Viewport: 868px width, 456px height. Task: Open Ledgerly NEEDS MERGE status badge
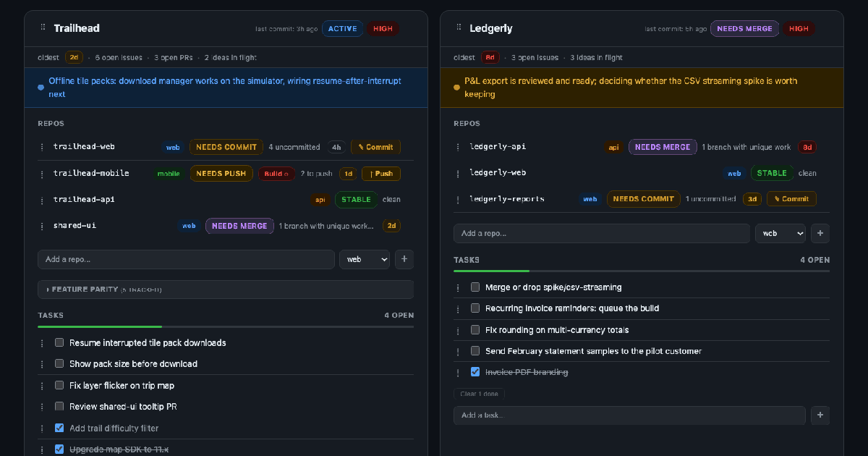pyautogui.click(x=745, y=29)
